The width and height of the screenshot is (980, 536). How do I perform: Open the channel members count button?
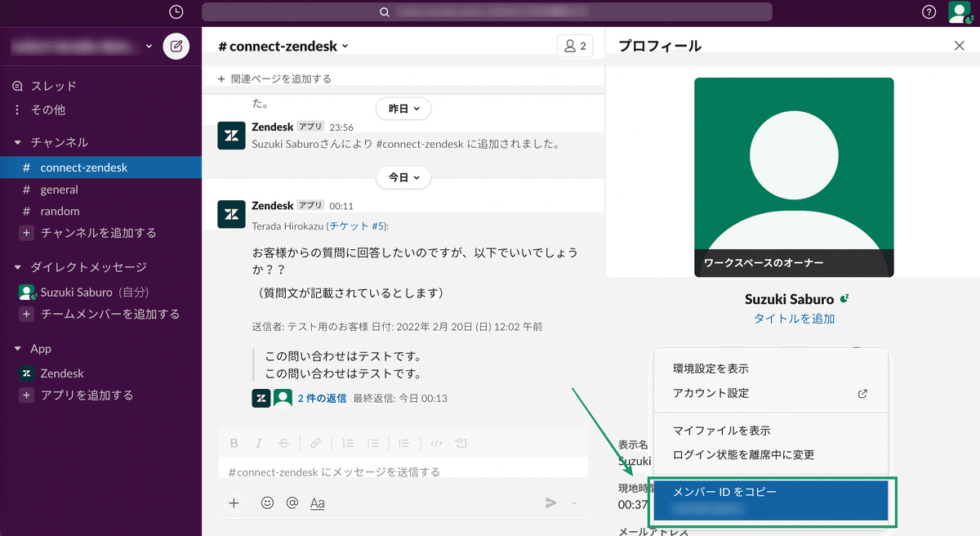coord(575,46)
